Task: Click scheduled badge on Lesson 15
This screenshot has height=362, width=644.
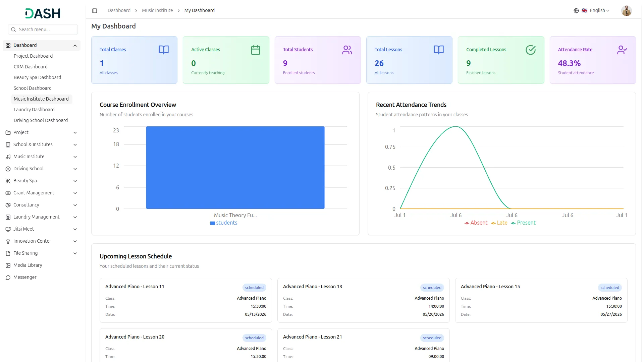Action: pos(610,288)
